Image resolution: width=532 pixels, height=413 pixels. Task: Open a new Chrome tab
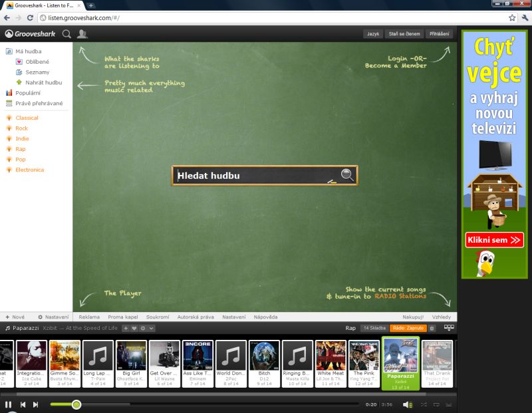pyautogui.click(x=91, y=5)
